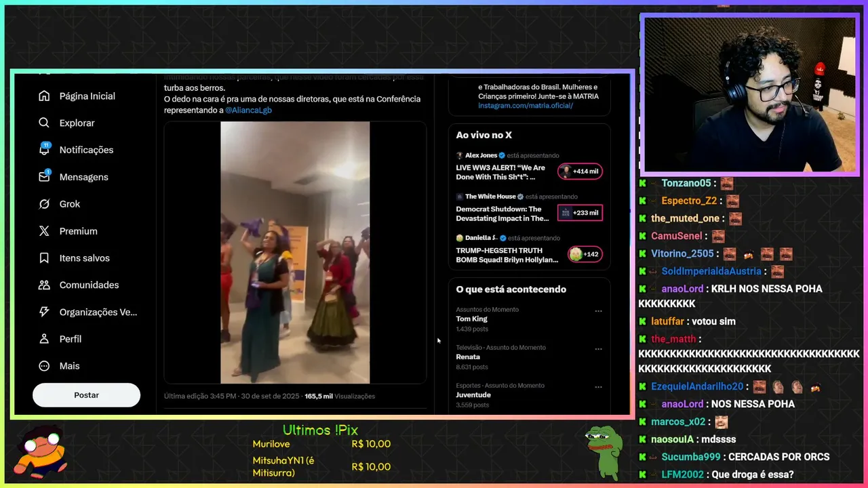This screenshot has height=488, width=868.
Task: Click chat username SoldImperialdaAustria
Action: (x=711, y=271)
